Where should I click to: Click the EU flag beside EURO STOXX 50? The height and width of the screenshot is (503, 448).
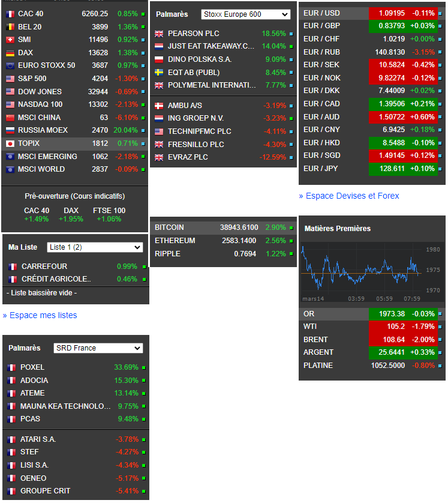[10, 66]
